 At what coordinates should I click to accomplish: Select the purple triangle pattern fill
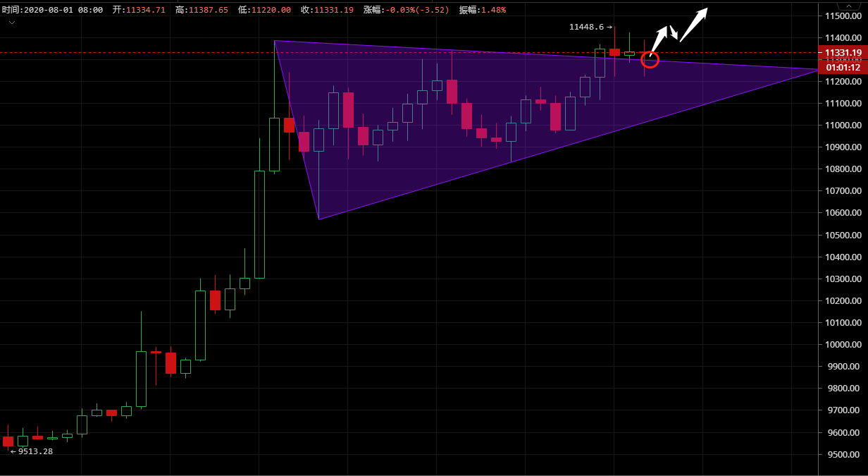[x=423, y=127]
